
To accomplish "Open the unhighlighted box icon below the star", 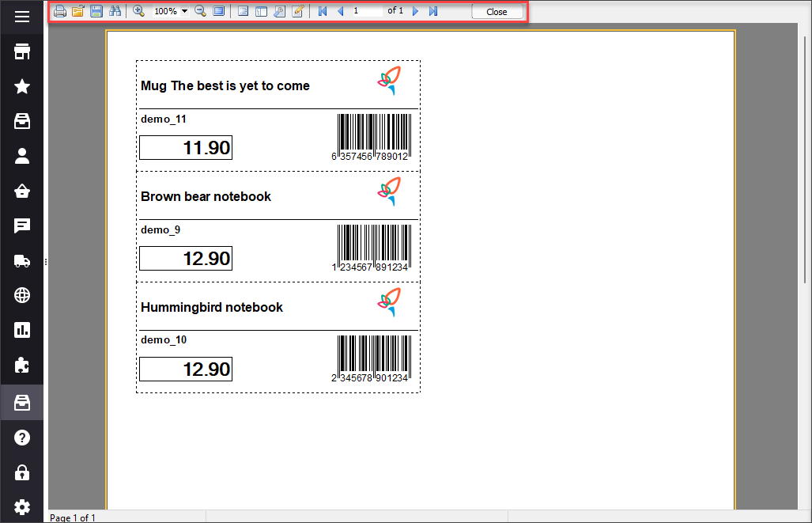I will point(22,121).
